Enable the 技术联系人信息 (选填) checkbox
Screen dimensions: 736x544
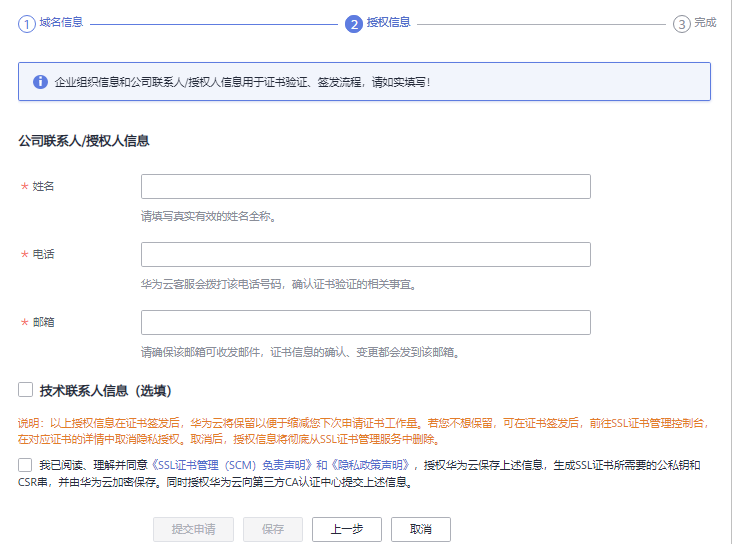point(25,390)
